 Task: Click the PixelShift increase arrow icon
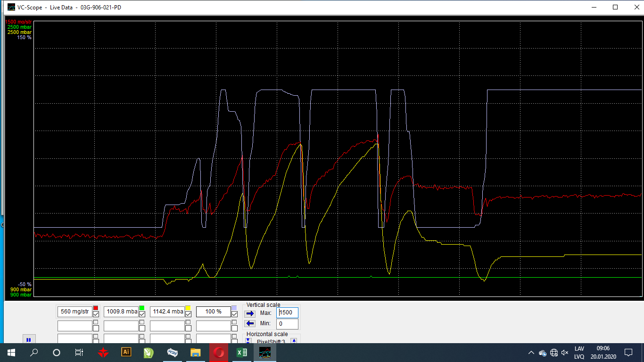pyautogui.click(x=294, y=341)
